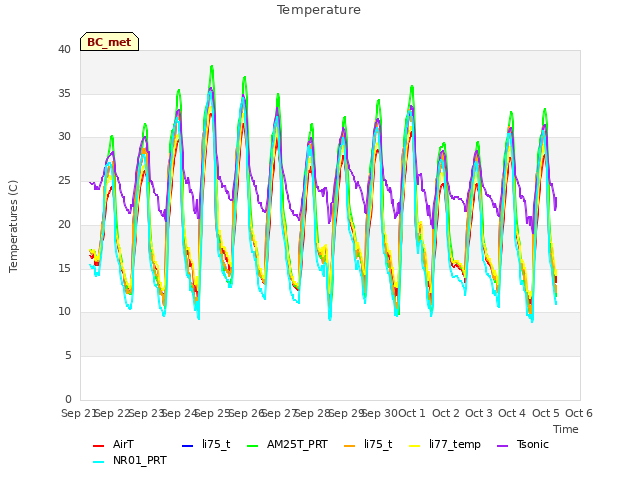Click the 10 y-axis tick label
Image resolution: width=640 pixels, height=480 pixels.
[64, 311]
